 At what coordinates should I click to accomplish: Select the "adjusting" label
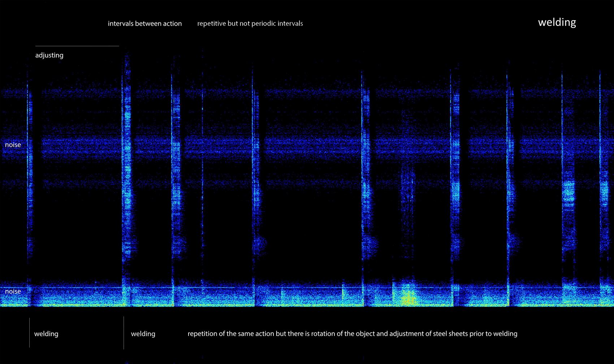49,55
